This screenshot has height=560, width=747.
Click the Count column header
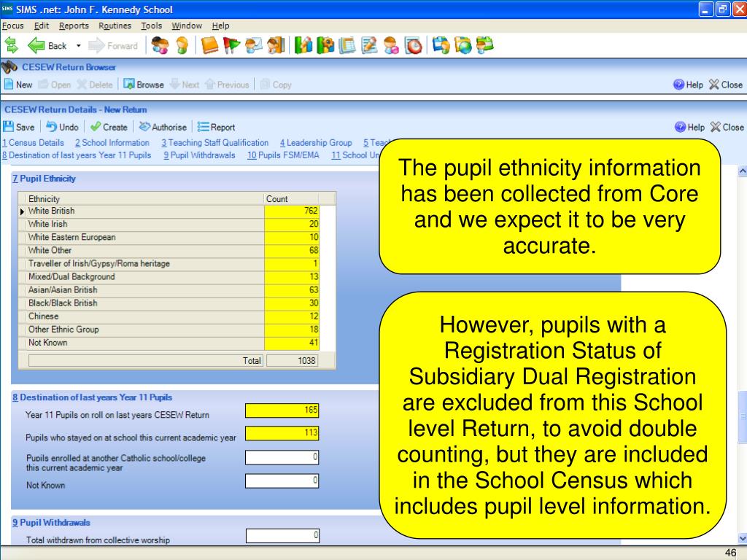pos(292,199)
